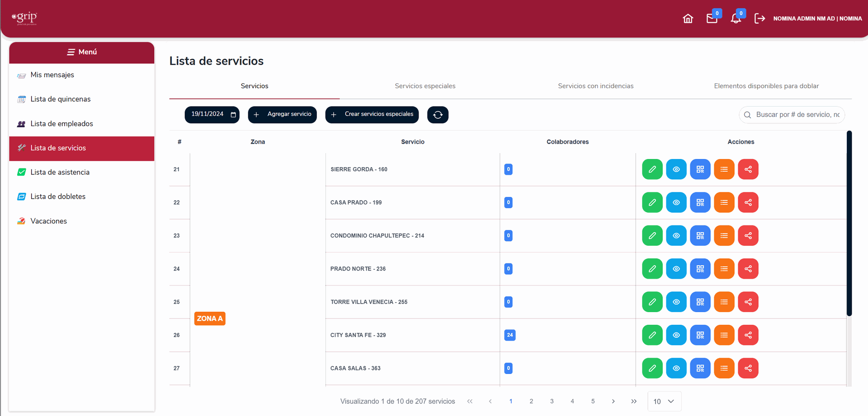The width and height of the screenshot is (868, 416).
Task: Click the home icon in header
Action: tap(688, 19)
